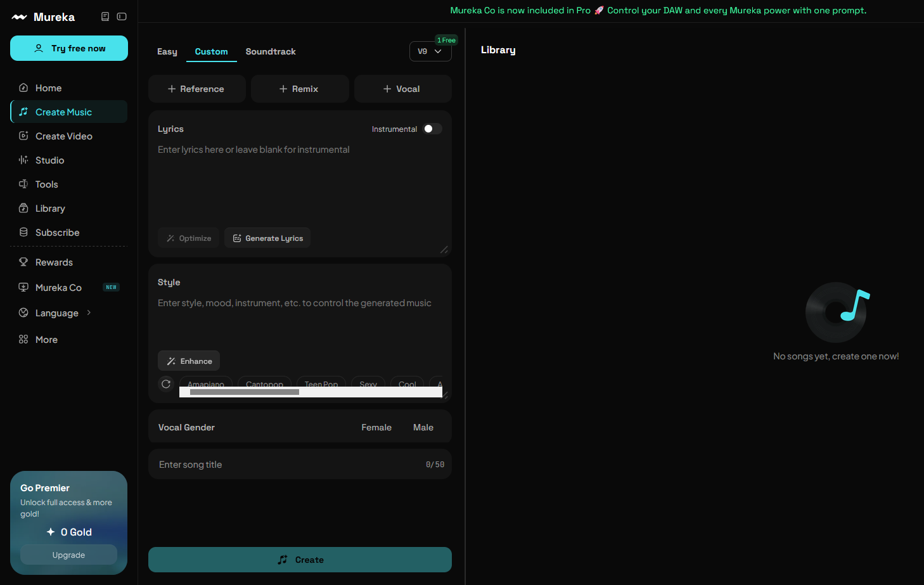Viewport: 924px width, 585px height.
Task: Pick the Sexy style tag
Action: point(368,382)
